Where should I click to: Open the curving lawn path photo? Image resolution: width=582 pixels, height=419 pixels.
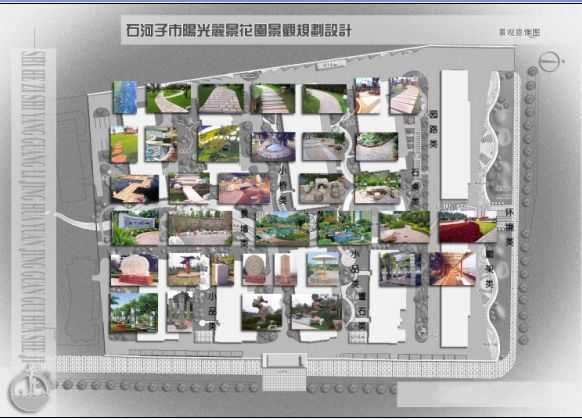click(x=168, y=98)
